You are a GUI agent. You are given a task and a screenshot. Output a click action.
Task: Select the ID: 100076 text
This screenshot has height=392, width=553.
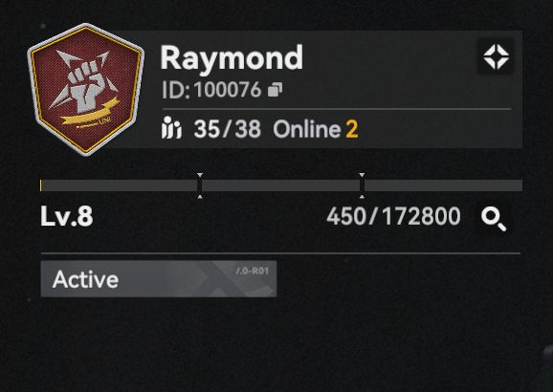pos(211,90)
